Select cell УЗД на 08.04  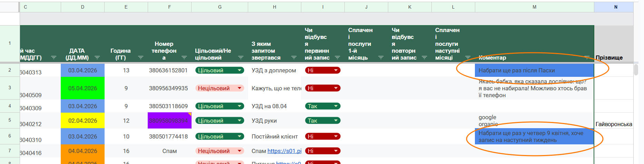pyautogui.click(x=274, y=106)
